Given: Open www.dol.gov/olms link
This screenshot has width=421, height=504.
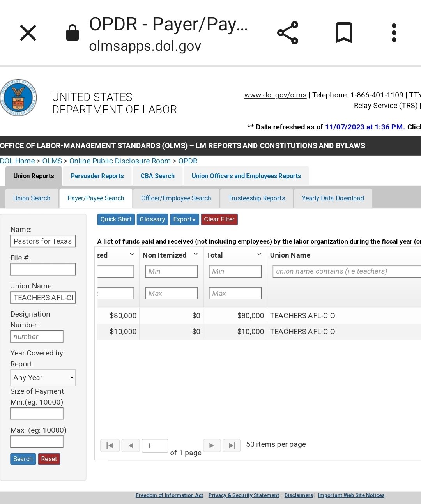Looking at the screenshot, I should [x=275, y=95].
